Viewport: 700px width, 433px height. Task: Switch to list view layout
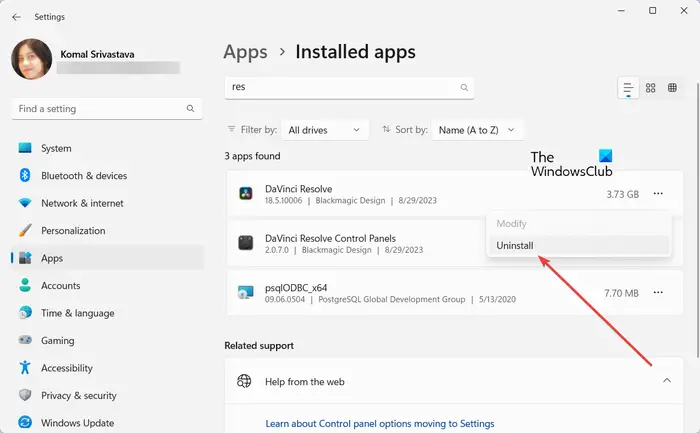click(x=628, y=87)
